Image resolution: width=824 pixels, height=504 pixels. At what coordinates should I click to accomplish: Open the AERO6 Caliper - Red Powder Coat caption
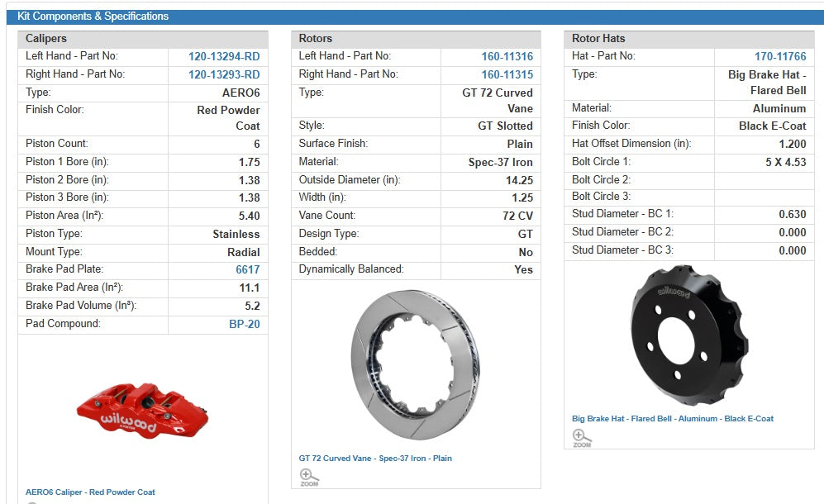coord(90,492)
